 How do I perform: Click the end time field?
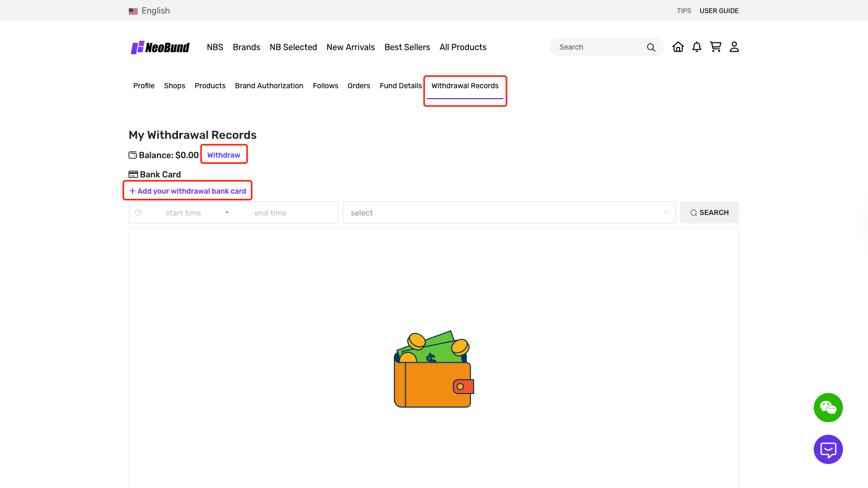click(270, 213)
